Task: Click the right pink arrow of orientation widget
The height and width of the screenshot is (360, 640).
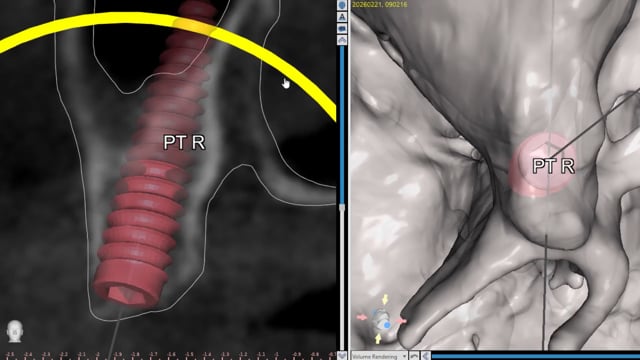Action: tap(402, 321)
